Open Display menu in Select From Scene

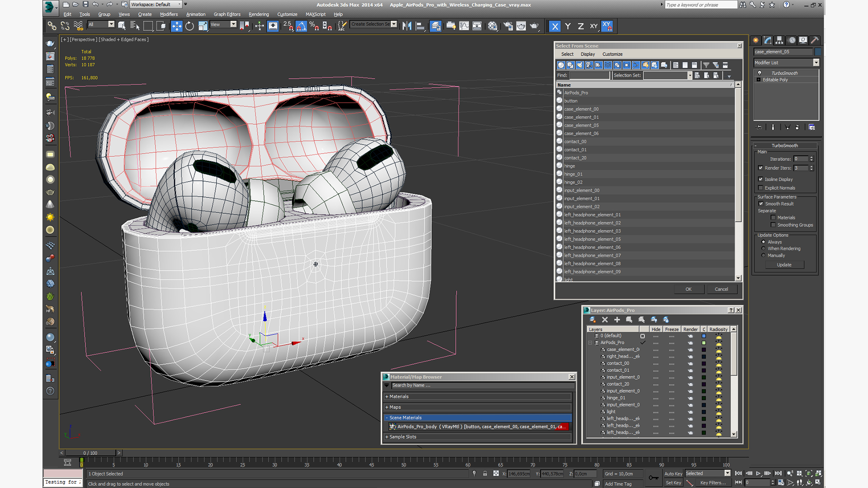coord(588,54)
